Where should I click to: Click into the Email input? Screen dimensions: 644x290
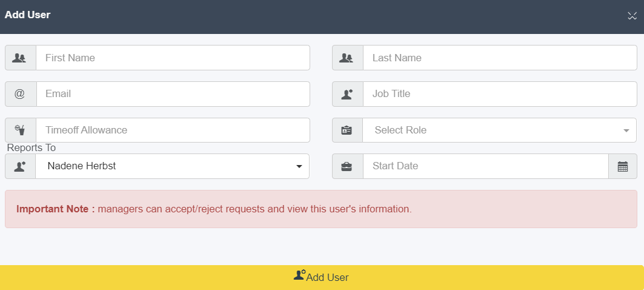(173, 94)
